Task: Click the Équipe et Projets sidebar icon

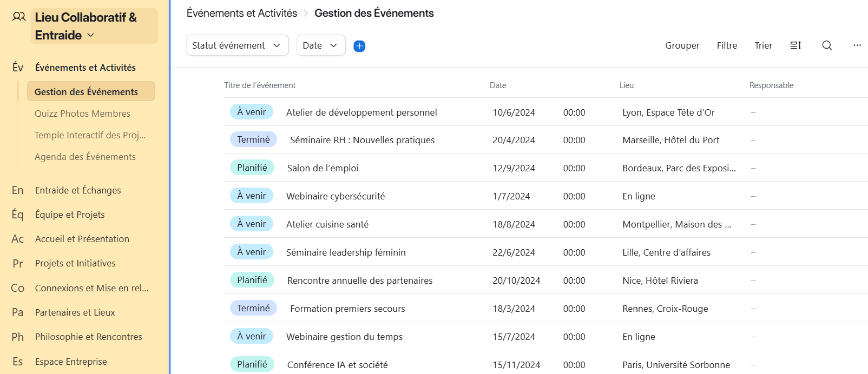Action: click(18, 215)
